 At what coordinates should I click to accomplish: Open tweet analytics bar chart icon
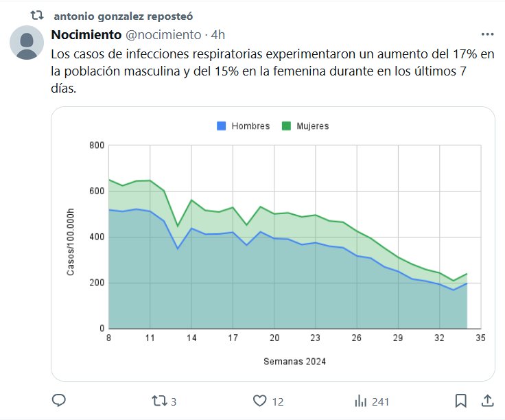coord(359,400)
